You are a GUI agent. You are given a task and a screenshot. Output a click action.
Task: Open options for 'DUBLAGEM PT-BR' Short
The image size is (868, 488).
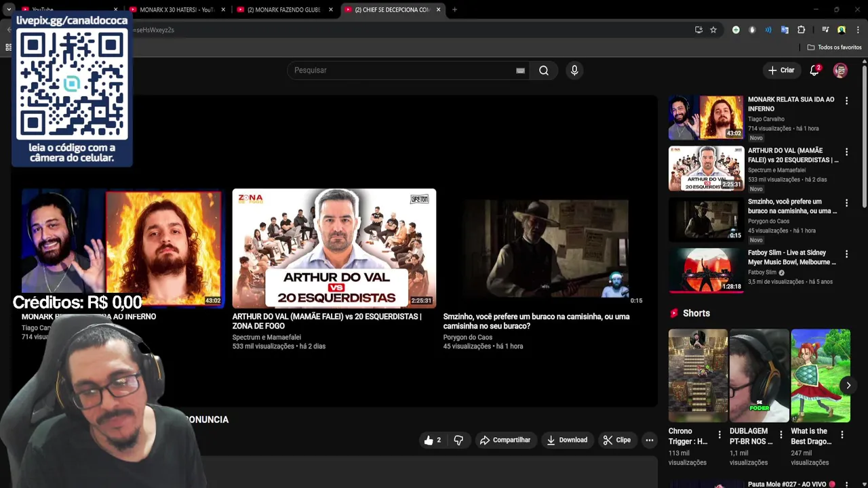pyautogui.click(x=781, y=434)
